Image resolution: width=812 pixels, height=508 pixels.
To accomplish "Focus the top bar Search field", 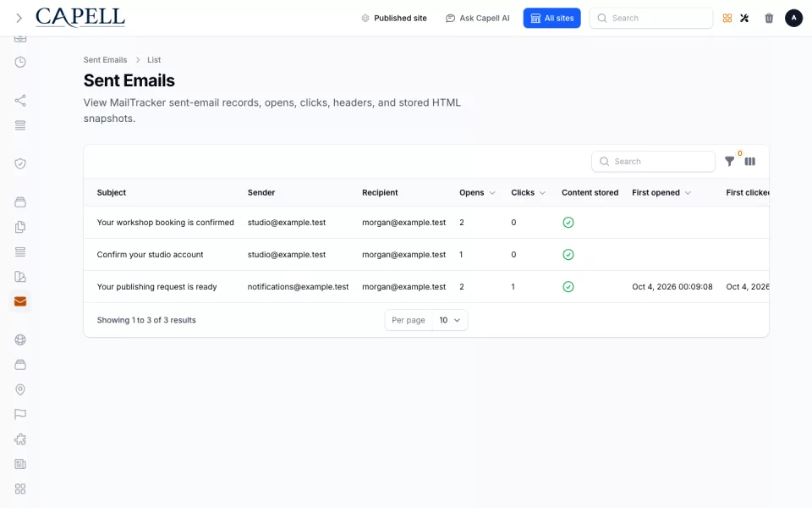I will (651, 18).
